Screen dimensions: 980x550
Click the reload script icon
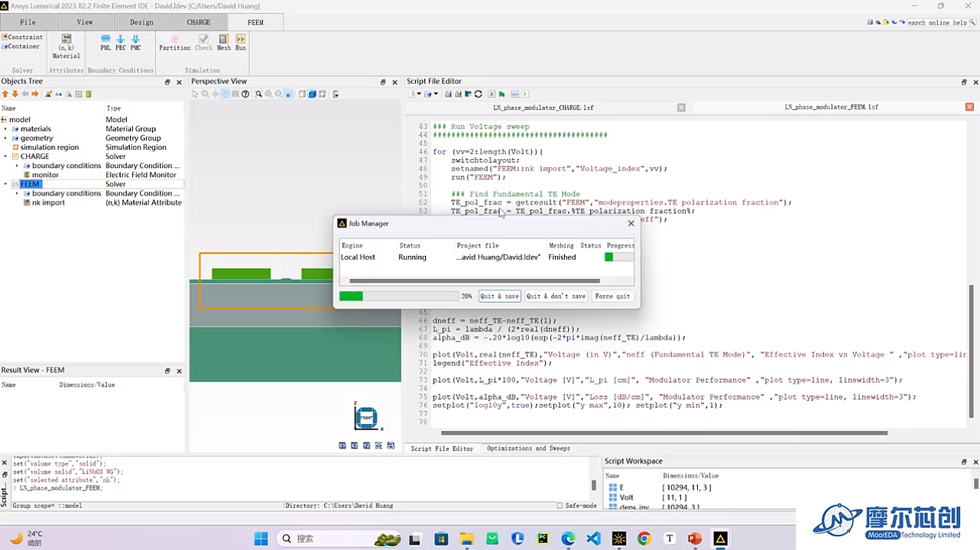(x=479, y=94)
